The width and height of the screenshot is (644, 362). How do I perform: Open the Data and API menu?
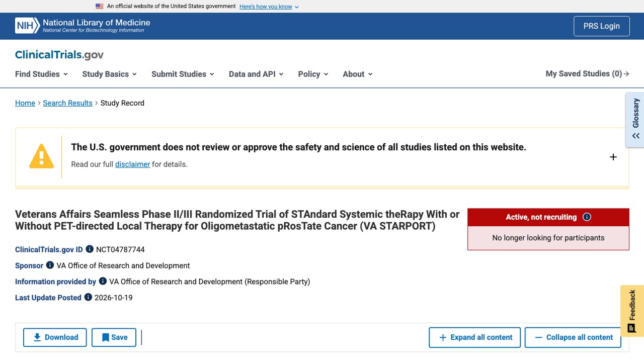[256, 74]
